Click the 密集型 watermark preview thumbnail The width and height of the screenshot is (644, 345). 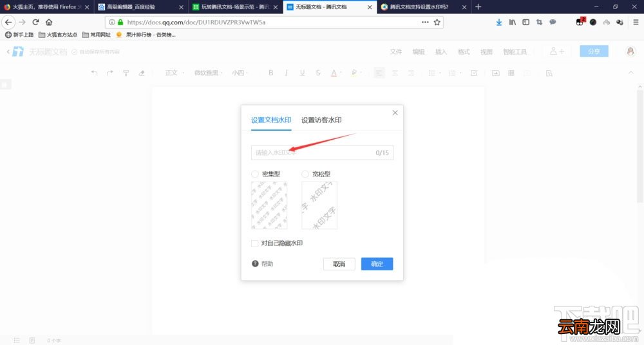269,205
